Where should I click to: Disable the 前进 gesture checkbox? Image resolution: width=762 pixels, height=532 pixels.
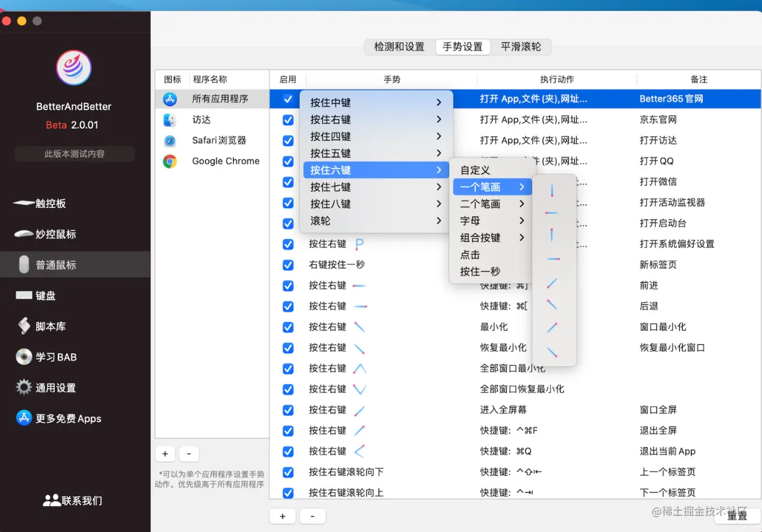click(288, 286)
